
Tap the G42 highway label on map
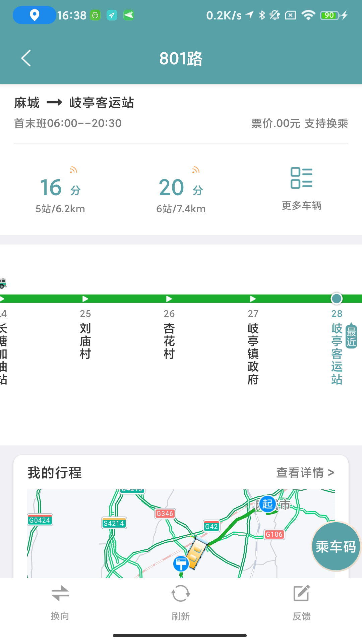point(212,526)
